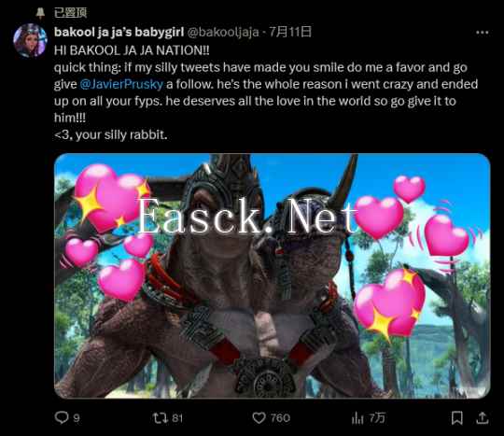Bookmark this tweet
This screenshot has width=504, height=436.
pos(456,417)
